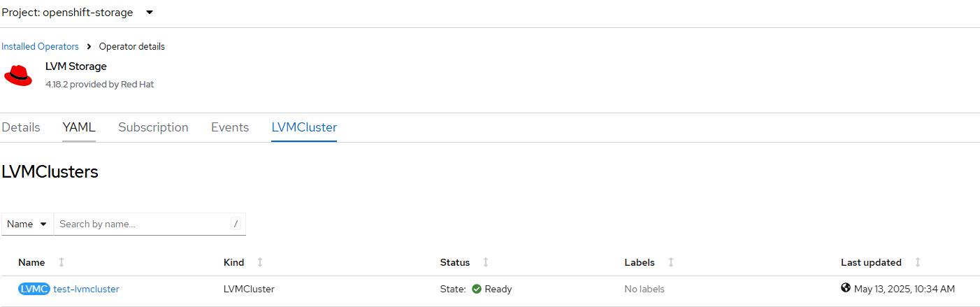Open the Name filter type dropdown
Viewport: 980px width, 307px height.
(27, 224)
